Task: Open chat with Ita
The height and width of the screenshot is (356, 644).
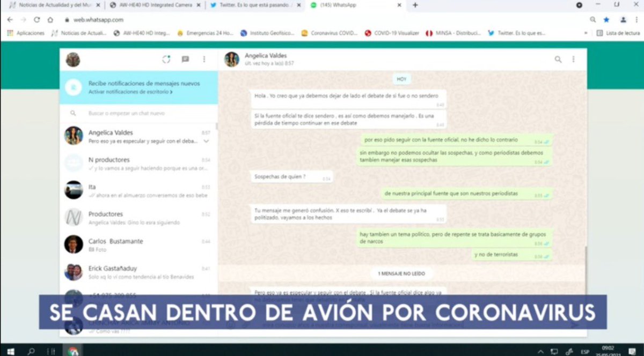Action: tap(138, 190)
